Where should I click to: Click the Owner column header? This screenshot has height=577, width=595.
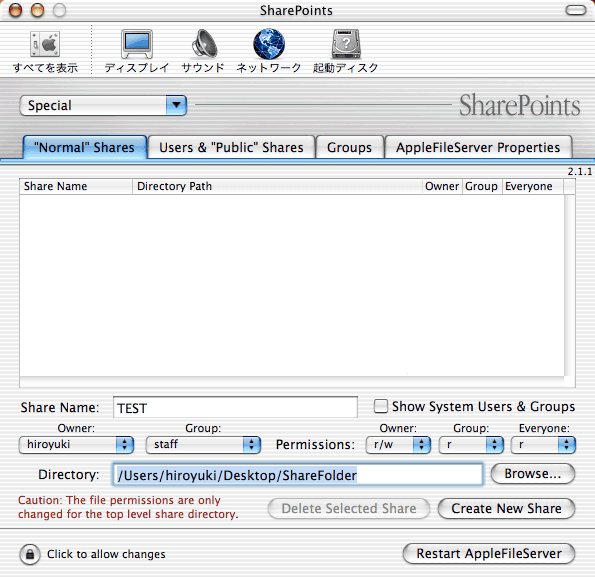click(x=442, y=186)
